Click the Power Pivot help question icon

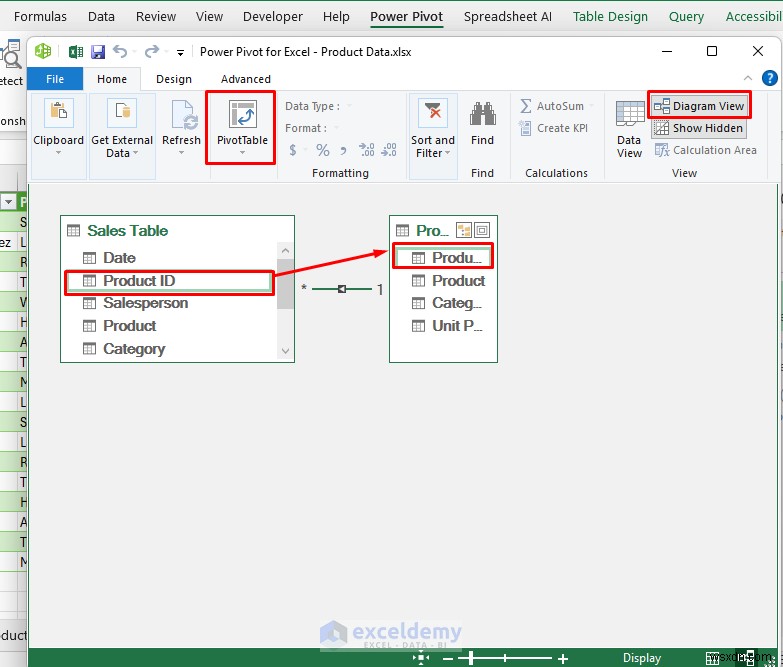pos(770,78)
